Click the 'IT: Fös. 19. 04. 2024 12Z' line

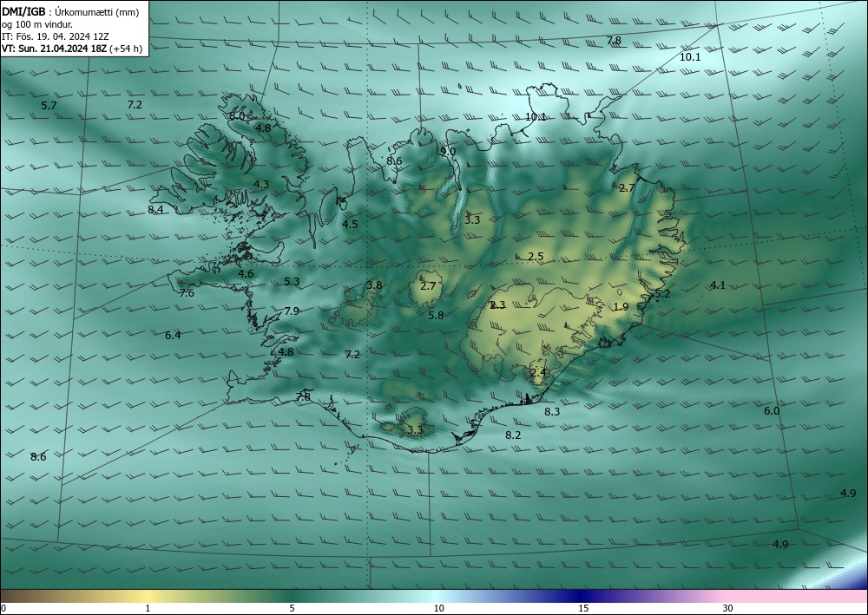56,36
